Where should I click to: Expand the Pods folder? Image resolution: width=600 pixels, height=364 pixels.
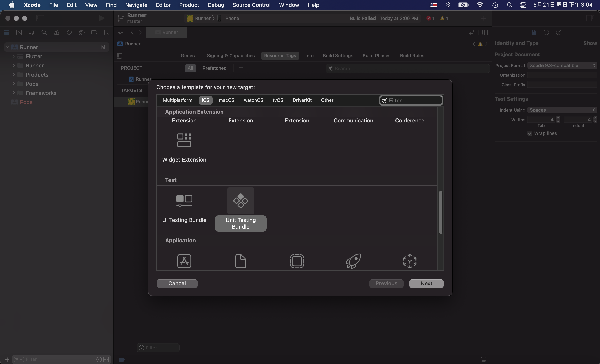pos(14,84)
